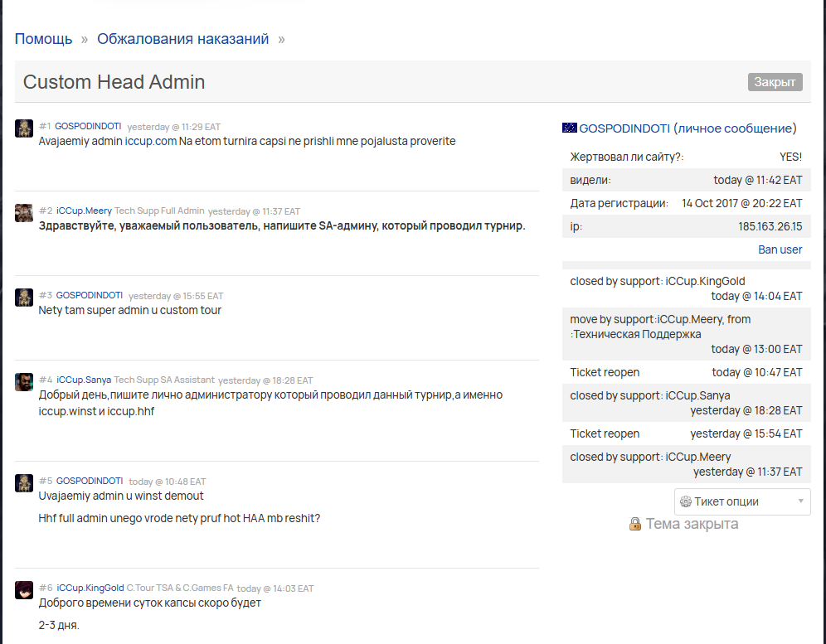Click the EU flag icon beside GOSPODINDOTI
The image size is (826, 644).
(570, 128)
